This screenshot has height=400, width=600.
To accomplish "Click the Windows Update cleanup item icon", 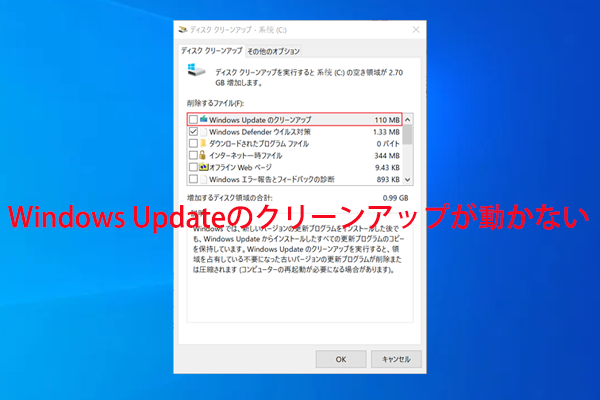I will [x=204, y=119].
